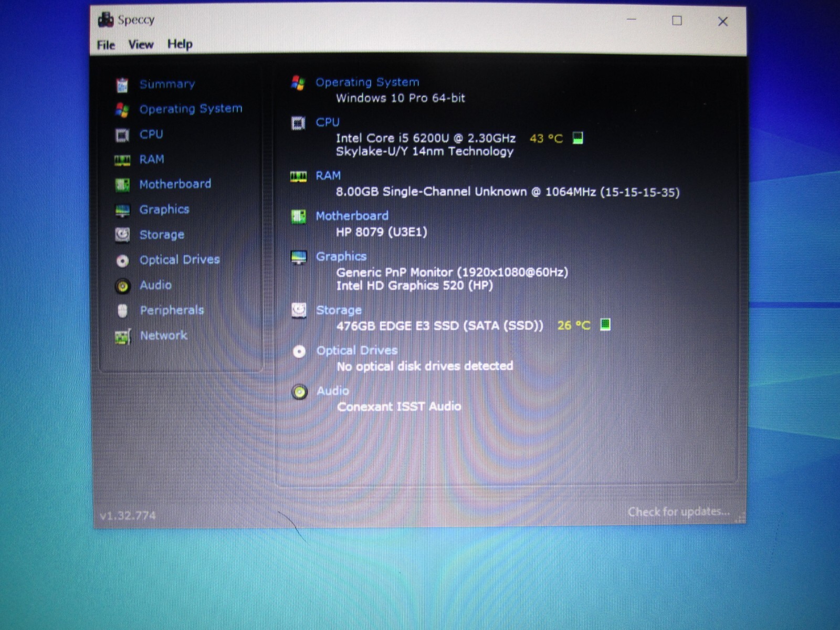Select Motherboard in the sidebar

[x=175, y=184]
